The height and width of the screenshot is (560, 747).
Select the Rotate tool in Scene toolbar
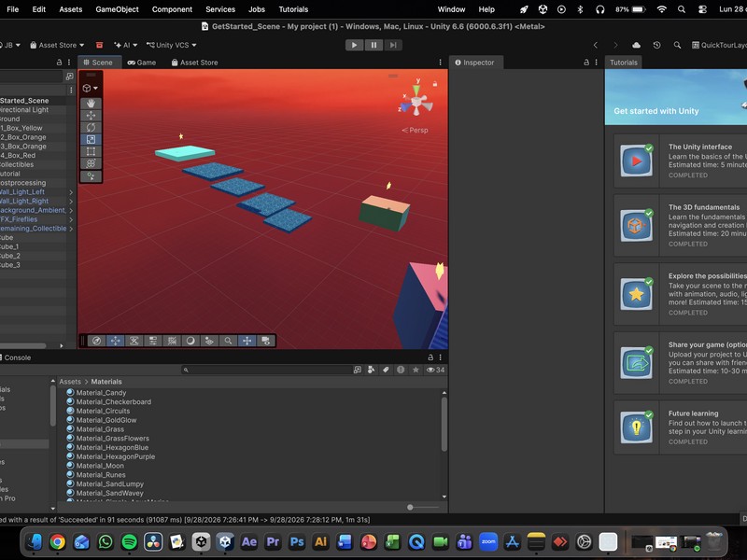click(91, 127)
